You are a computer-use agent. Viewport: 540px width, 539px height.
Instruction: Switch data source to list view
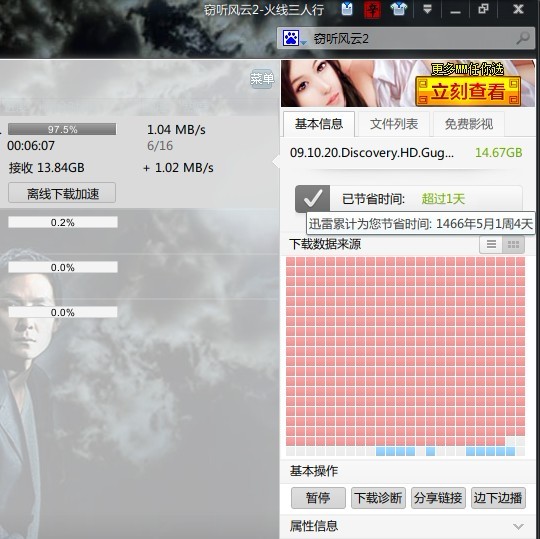click(x=491, y=245)
